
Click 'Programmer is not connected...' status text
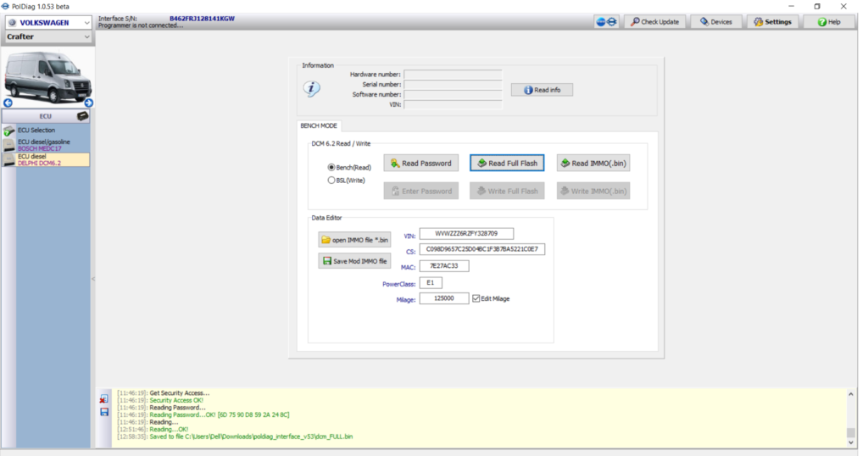click(141, 25)
